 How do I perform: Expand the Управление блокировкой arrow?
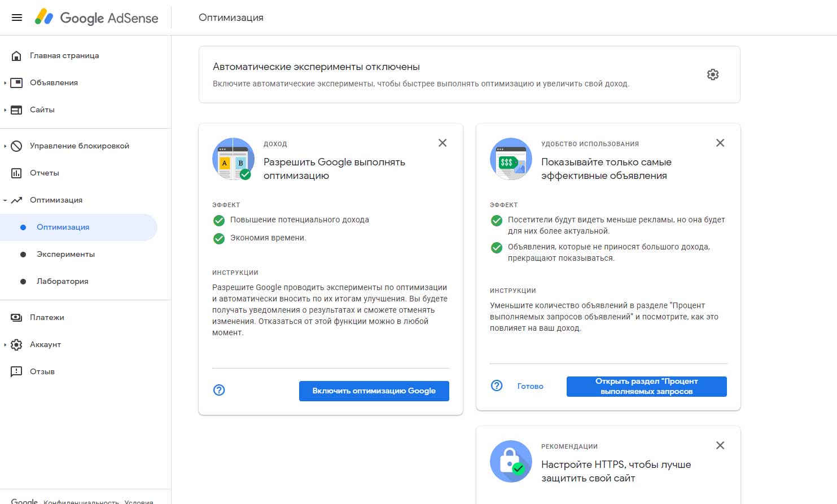coord(5,146)
